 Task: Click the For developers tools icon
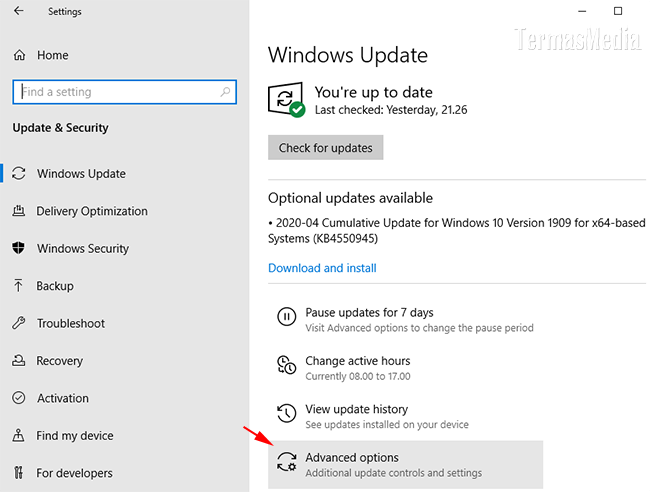[18, 473]
